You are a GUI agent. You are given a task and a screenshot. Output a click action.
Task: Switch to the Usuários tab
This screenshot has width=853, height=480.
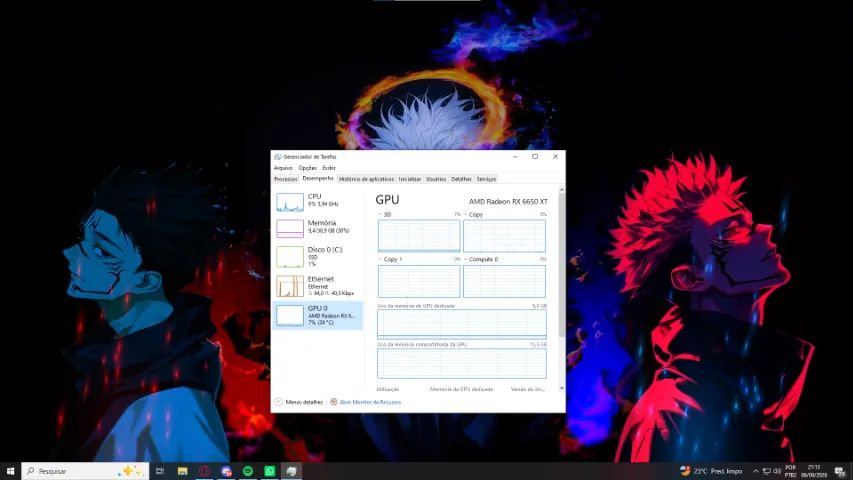[436, 179]
